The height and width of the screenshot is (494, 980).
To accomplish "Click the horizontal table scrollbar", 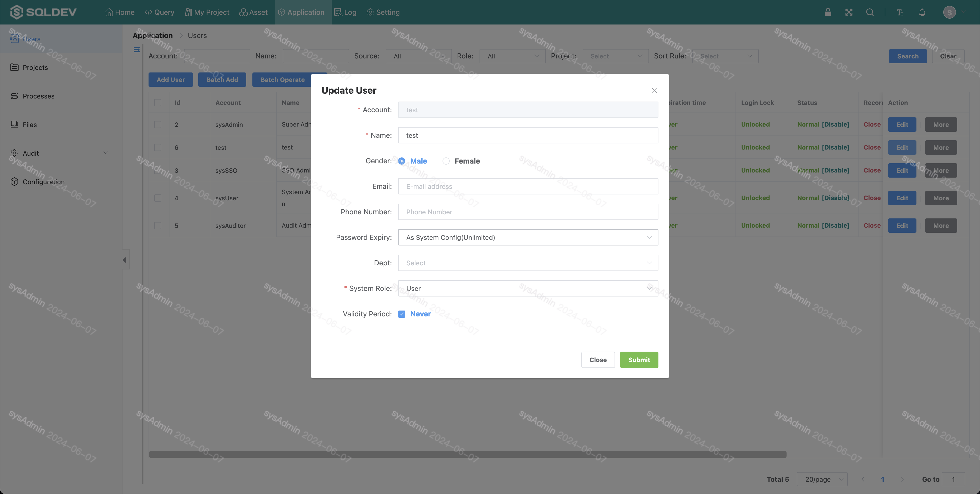I will click(x=468, y=454).
